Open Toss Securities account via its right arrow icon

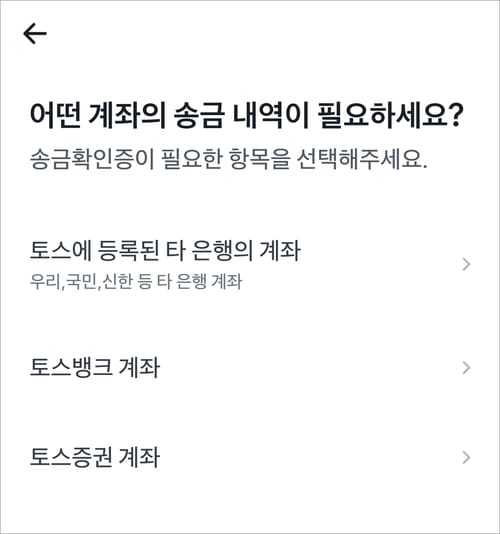point(466,458)
